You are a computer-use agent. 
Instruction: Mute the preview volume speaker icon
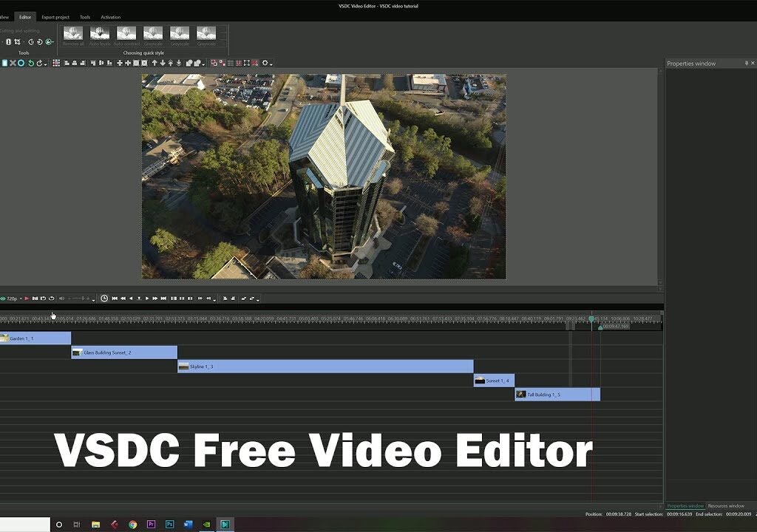pos(61,299)
